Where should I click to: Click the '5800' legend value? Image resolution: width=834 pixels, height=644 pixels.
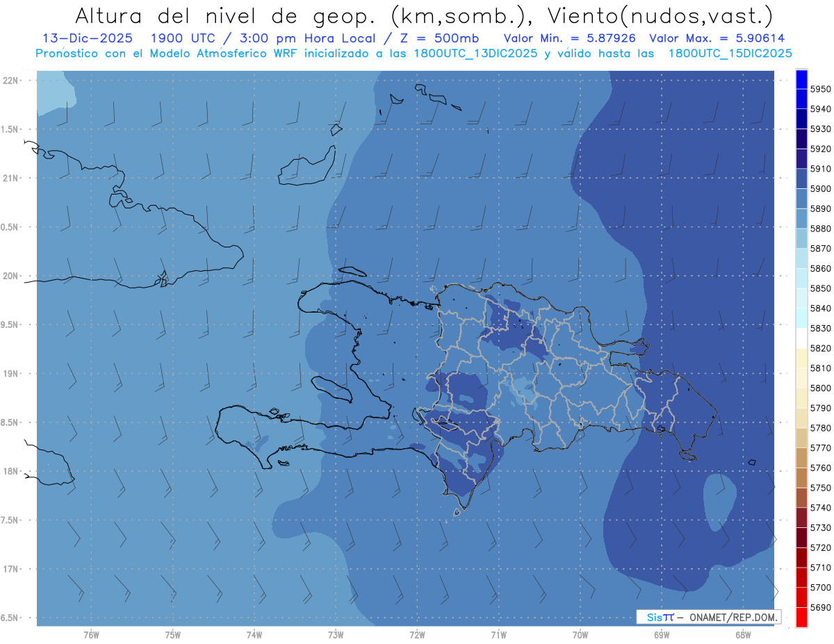click(x=821, y=388)
